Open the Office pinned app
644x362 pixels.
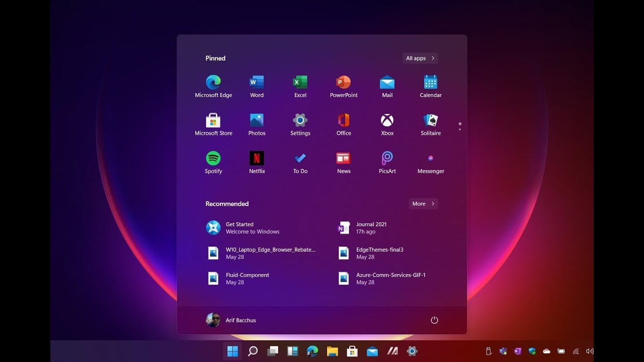tap(344, 125)
